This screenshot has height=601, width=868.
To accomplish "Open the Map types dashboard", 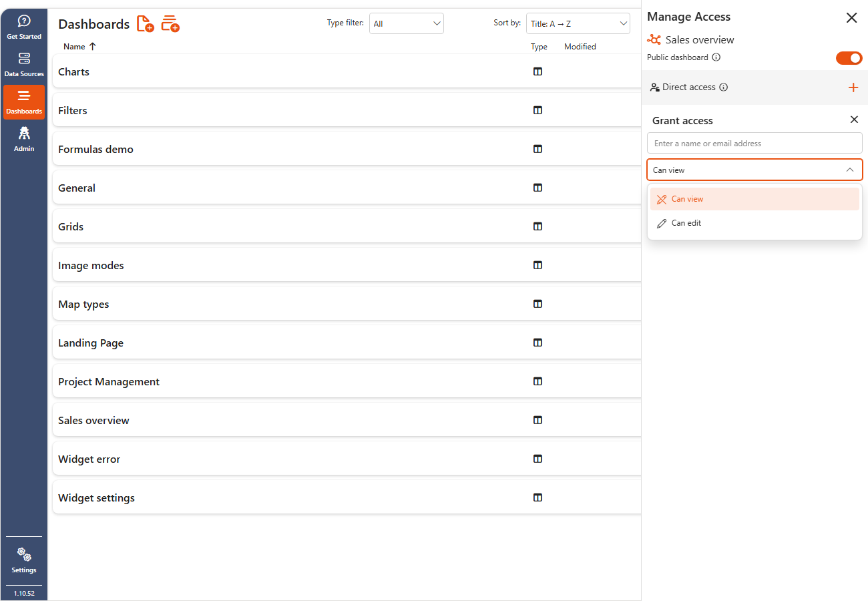I will coord(83,304).
